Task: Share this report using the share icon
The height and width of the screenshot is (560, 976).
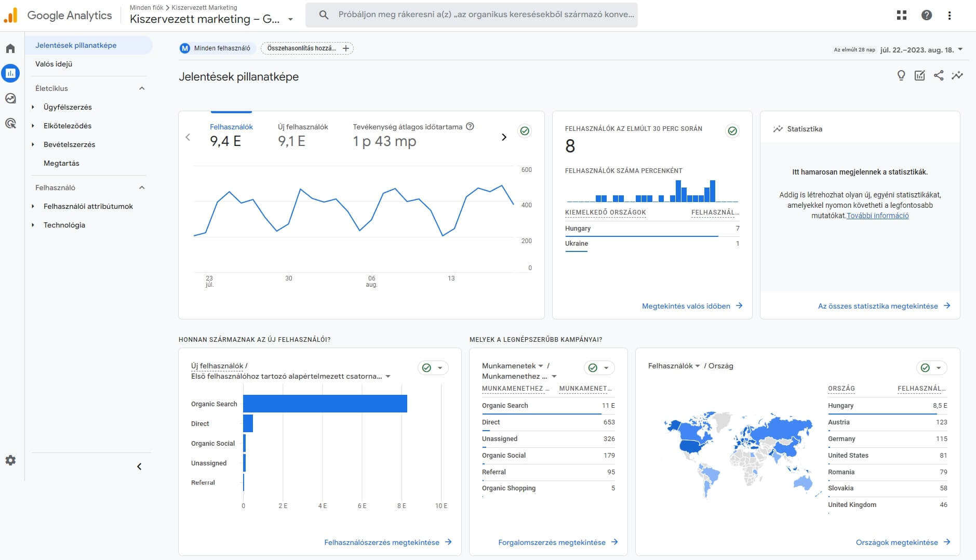Action: (939, 76)
